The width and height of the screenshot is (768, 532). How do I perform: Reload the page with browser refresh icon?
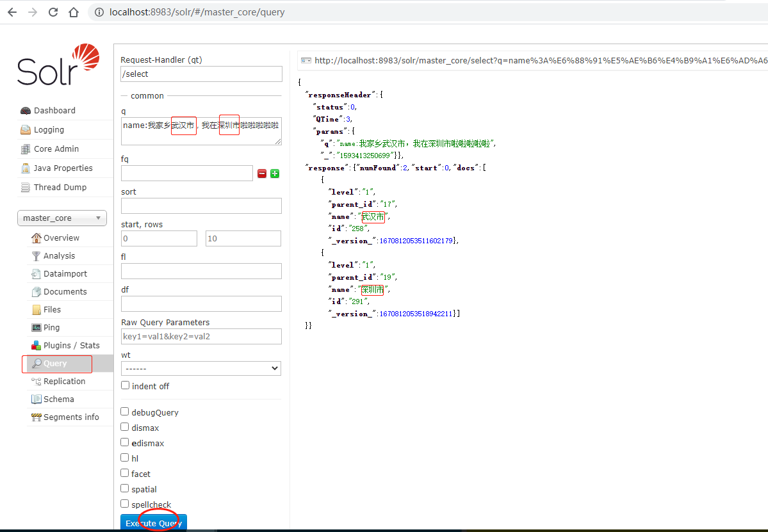pyautogui.click(x=53, y=12)
